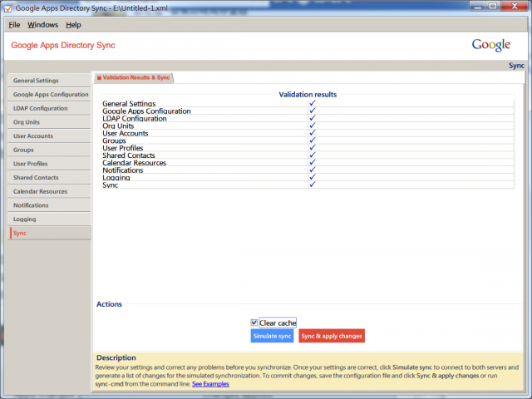Image resolution: width=532 pixels, height=399 pixels.
Task: Open Google Apps Configuration sidebar section
Action: pos(49,94)
